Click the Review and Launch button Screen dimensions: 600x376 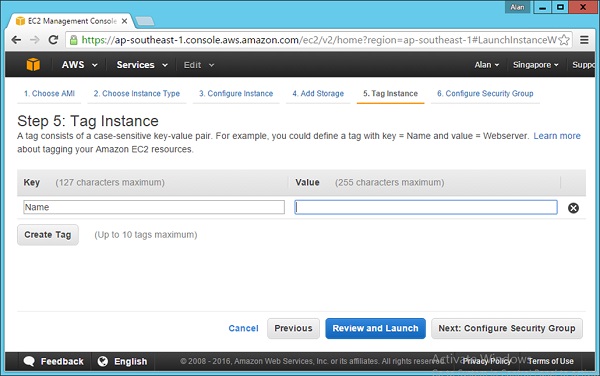click(x=375, y=328)
